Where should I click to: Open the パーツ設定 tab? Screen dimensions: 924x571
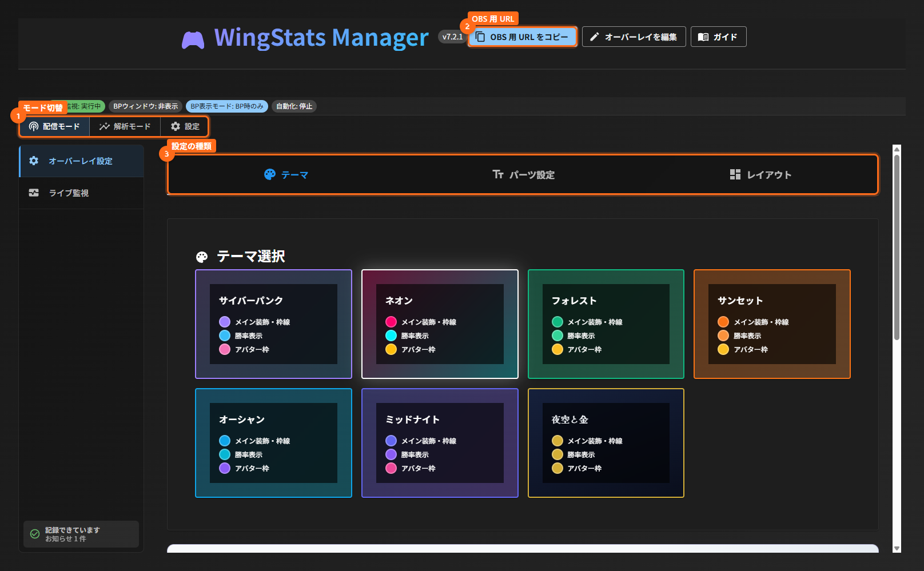coord(523,174)
